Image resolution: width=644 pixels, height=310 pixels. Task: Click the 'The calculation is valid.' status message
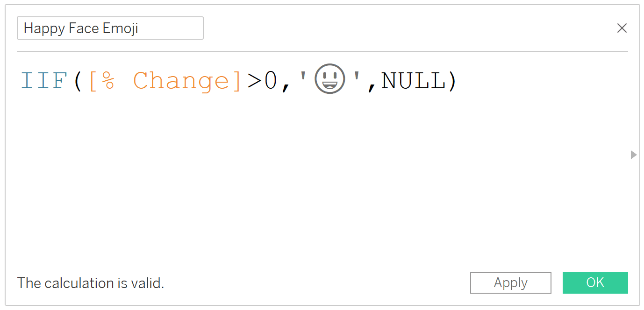pyautogui.click(x=91, y=283)
